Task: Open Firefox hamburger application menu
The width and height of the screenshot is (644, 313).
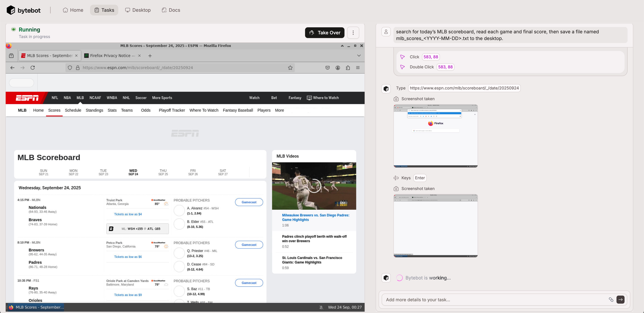Action: pos(358,68)
